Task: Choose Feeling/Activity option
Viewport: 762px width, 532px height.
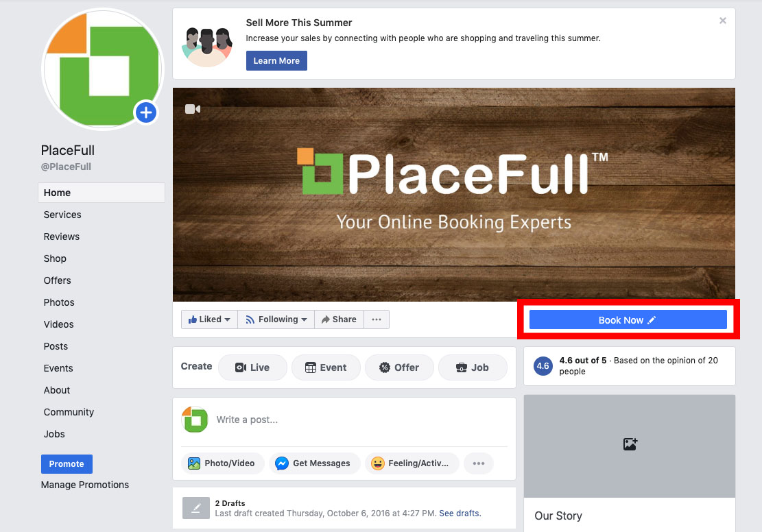Action: pos(412,463)
